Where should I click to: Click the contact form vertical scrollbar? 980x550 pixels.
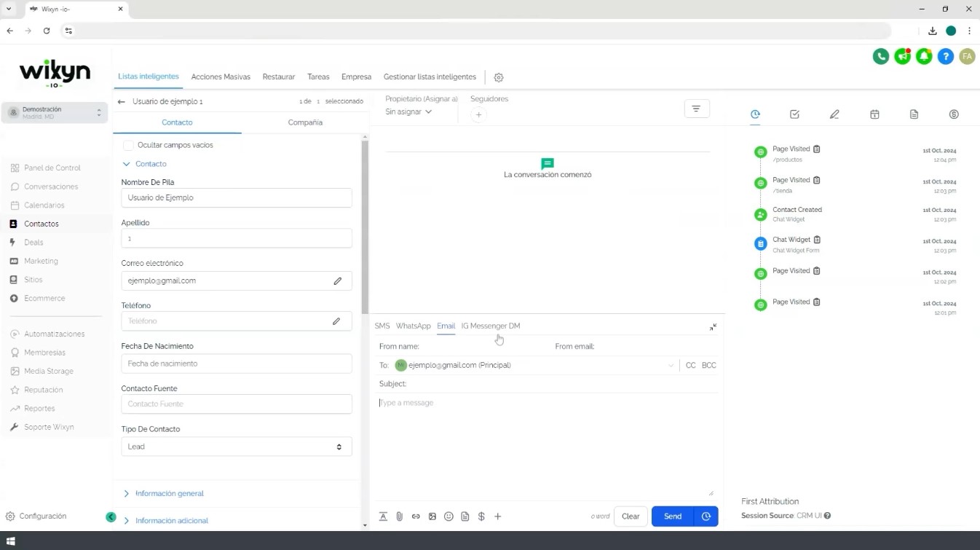[365, 227]
